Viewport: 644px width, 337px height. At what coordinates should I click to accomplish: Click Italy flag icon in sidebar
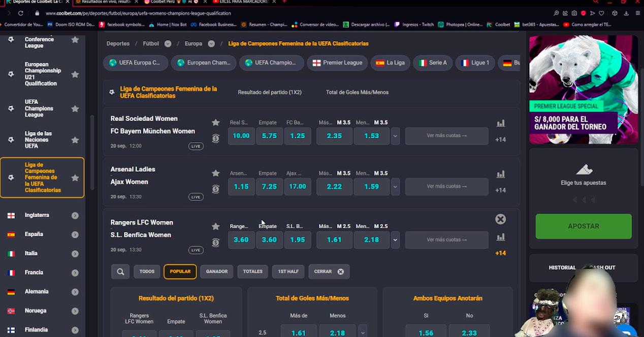click(11, 253)
